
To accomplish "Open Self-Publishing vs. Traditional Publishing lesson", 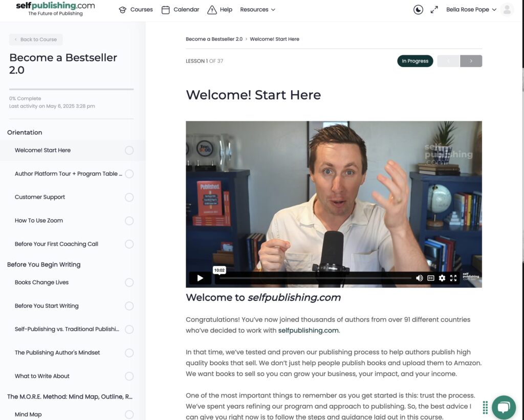I will click(x=67, y=329).
